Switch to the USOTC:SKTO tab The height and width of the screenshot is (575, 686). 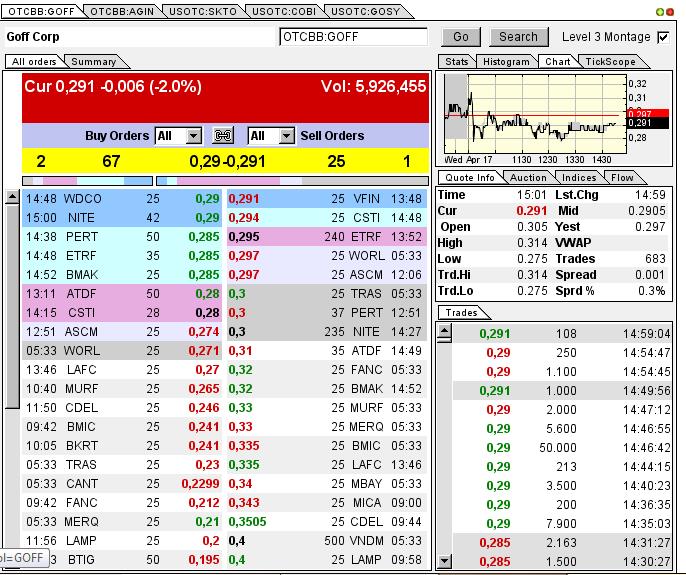(x=203, y=11)
